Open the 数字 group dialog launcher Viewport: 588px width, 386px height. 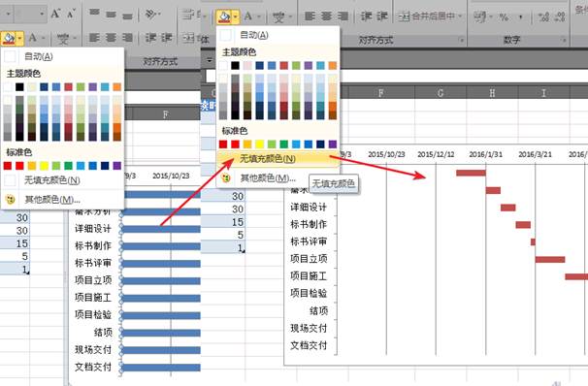click(x=563, y=40)
